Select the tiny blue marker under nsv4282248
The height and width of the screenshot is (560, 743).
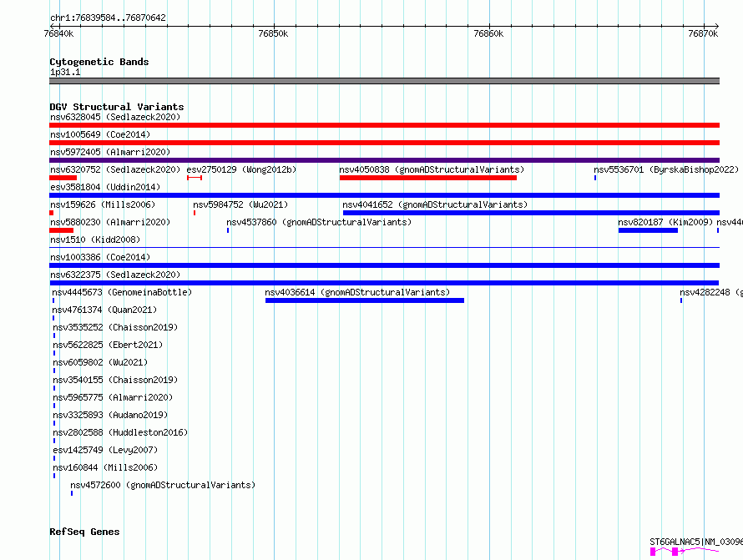click(681, 300)
